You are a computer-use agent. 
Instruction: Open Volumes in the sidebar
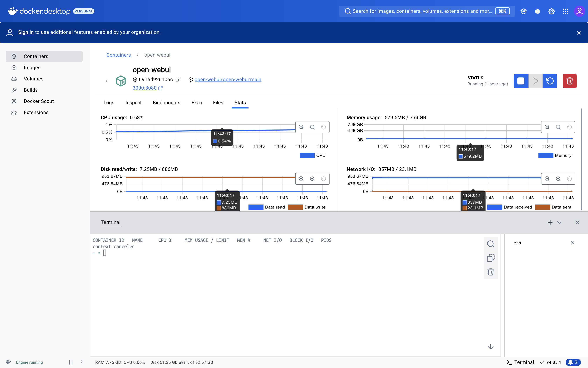(x=44, y=79)
